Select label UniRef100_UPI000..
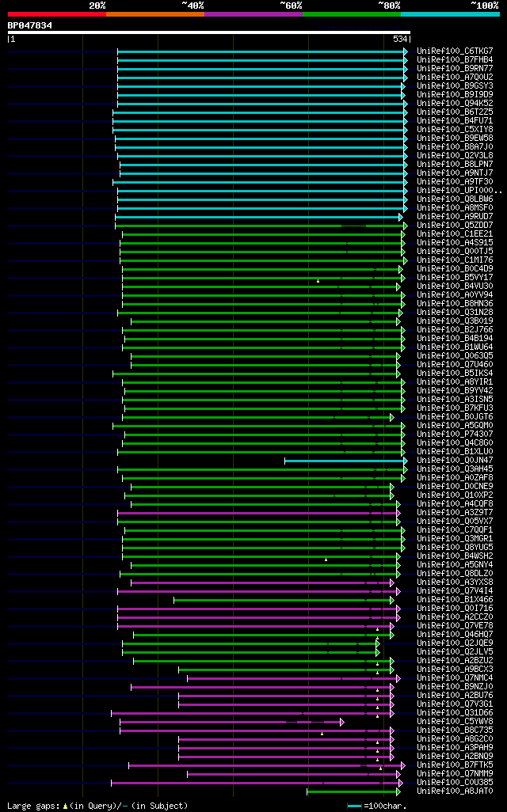 click(459, 191)
